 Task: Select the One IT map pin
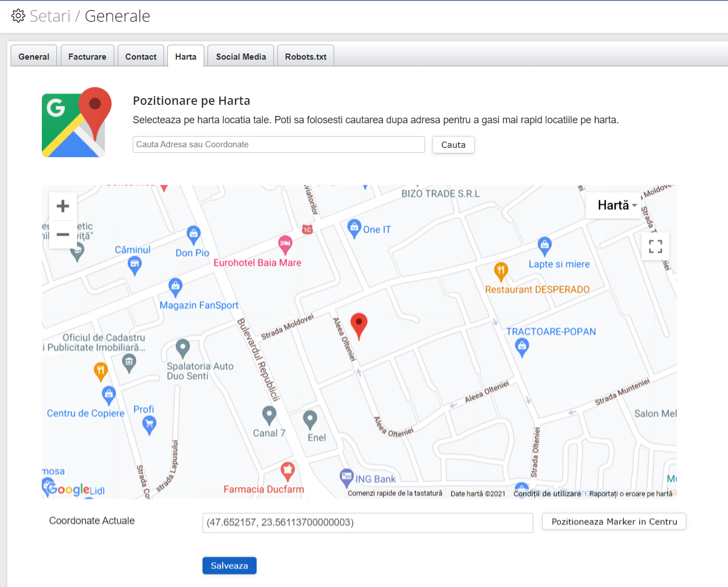(x=354, y=229)
